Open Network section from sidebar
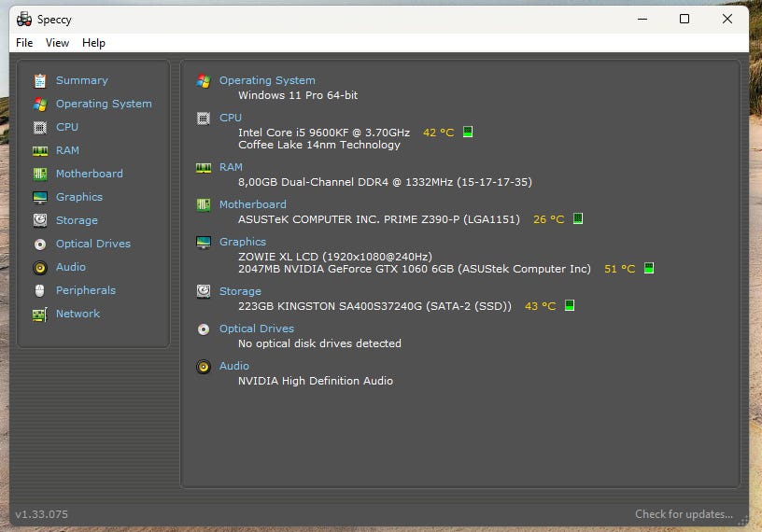This screenshot has width=762, height=532. pyautogui.click(x=78, y=314)
